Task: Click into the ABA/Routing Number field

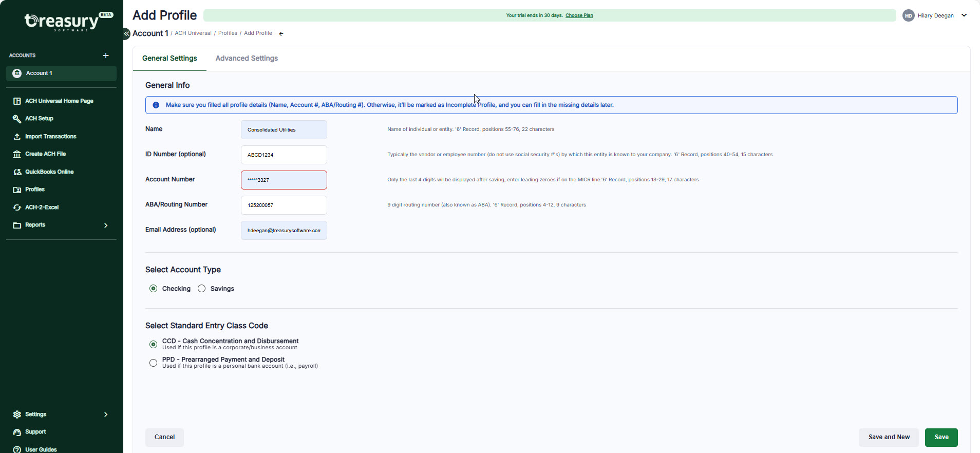Action: [x=284, y=205]
